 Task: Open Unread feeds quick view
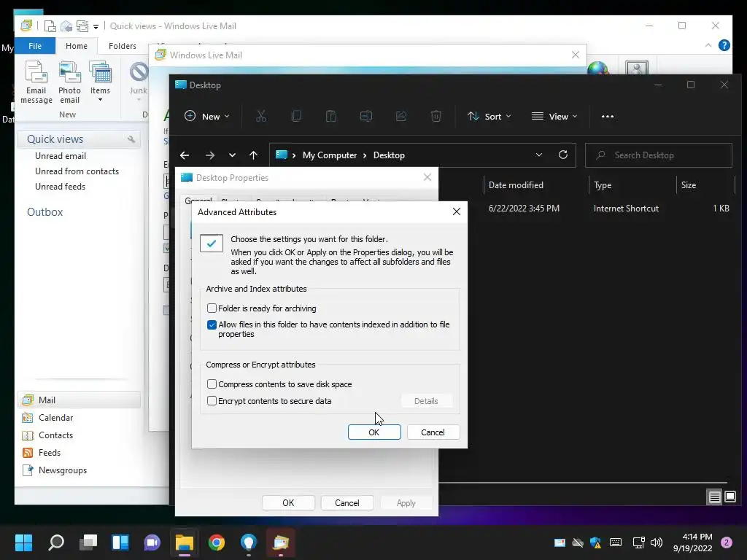point(60,186)
